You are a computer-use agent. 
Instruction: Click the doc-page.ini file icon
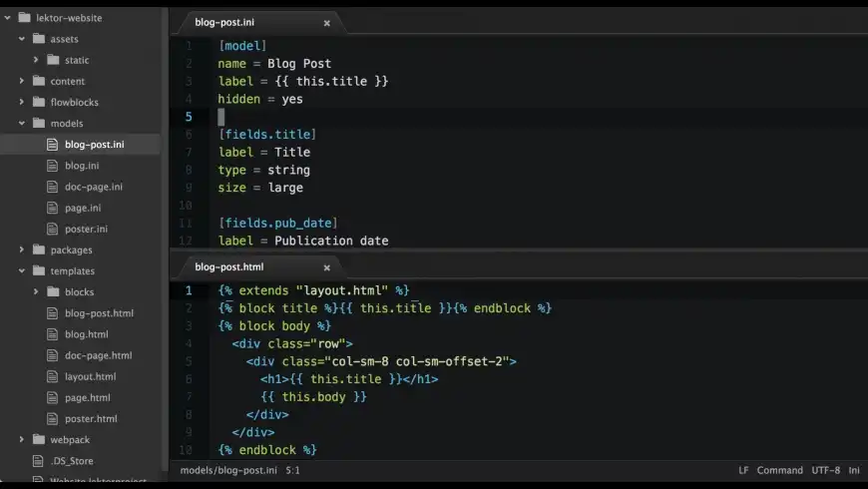pos(52,187)
